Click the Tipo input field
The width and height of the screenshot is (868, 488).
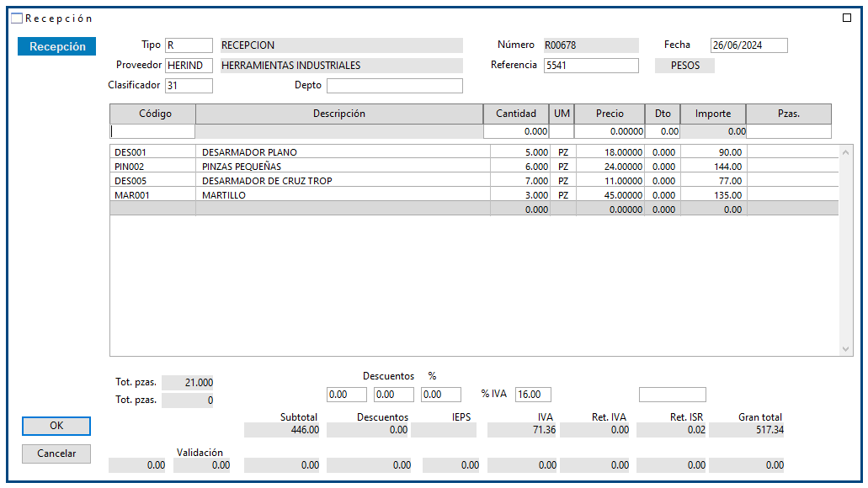(189, 45)
